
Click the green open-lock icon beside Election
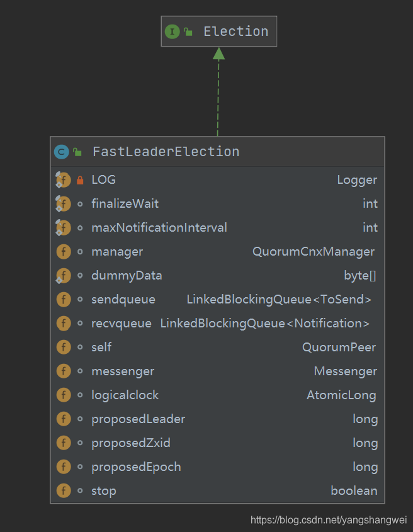[x=188, y=31]
